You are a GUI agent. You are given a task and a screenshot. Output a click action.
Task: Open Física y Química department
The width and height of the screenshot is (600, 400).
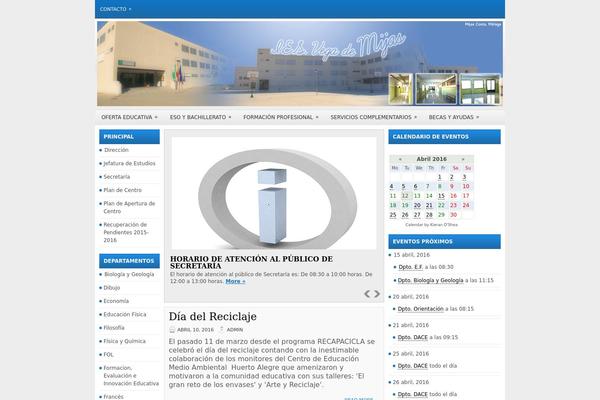pyautogui.click(x=124, y=341)
